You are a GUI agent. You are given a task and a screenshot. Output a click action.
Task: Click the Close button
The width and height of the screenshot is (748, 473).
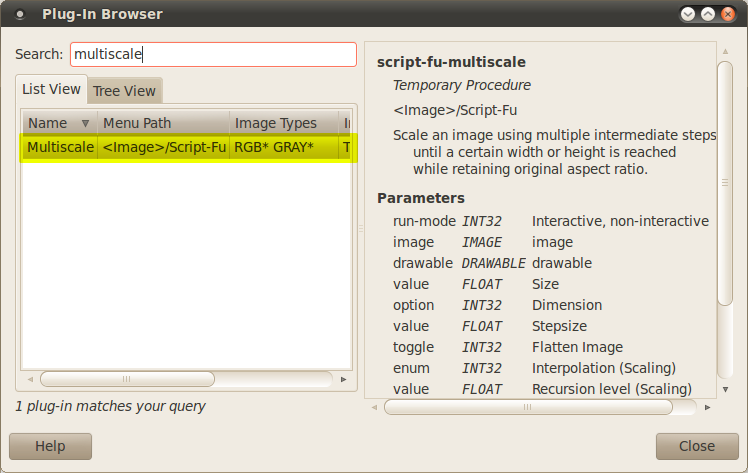697,446
